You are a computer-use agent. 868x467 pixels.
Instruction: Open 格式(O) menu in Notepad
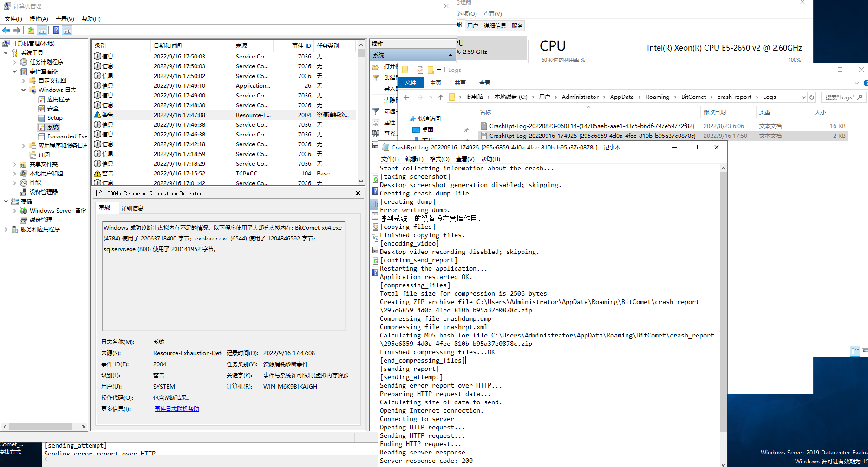point(439,159)
